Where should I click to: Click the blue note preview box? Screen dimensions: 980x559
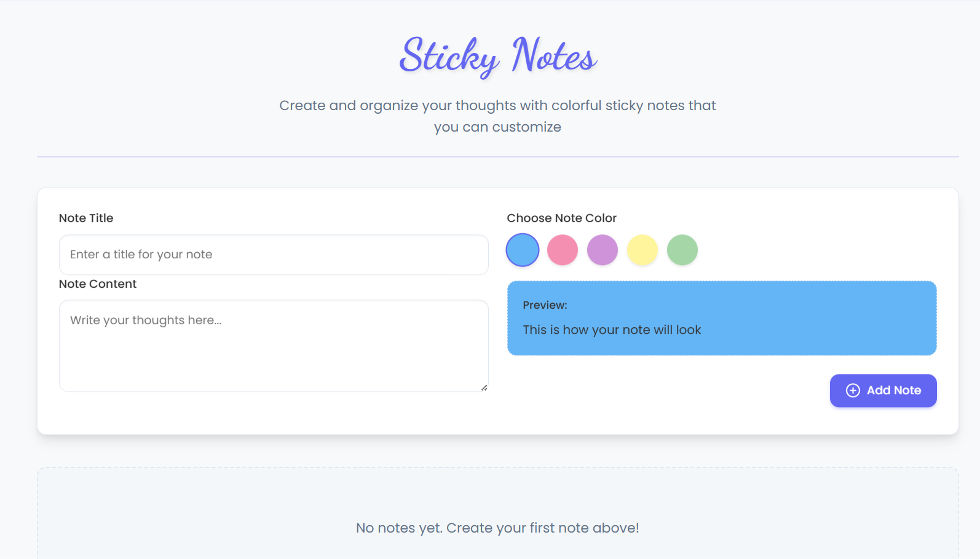coord(721,318)
